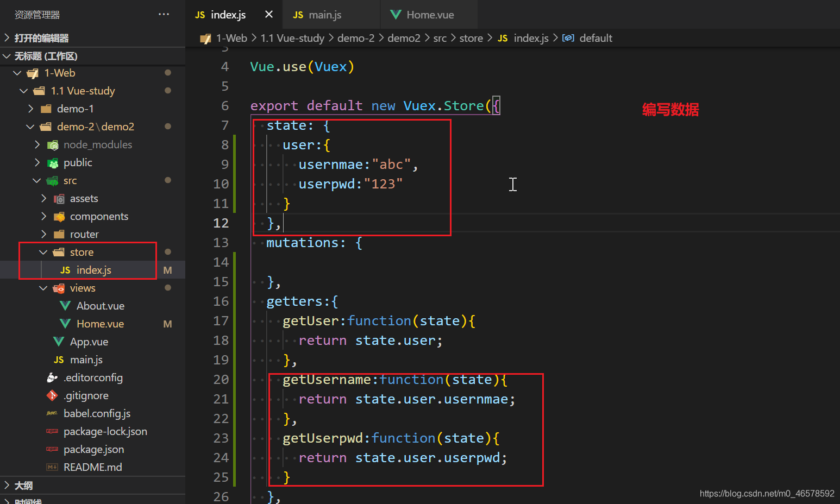840x504 pixels.
Task: Click the 1.1 Vue-study folder icon
Action: [x=39, y=91]
